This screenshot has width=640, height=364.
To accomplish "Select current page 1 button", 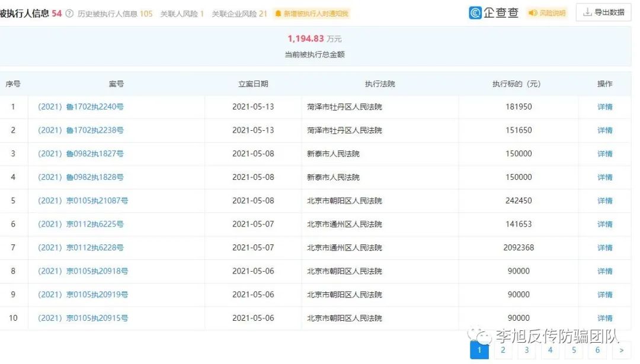I will click(479, 350).
